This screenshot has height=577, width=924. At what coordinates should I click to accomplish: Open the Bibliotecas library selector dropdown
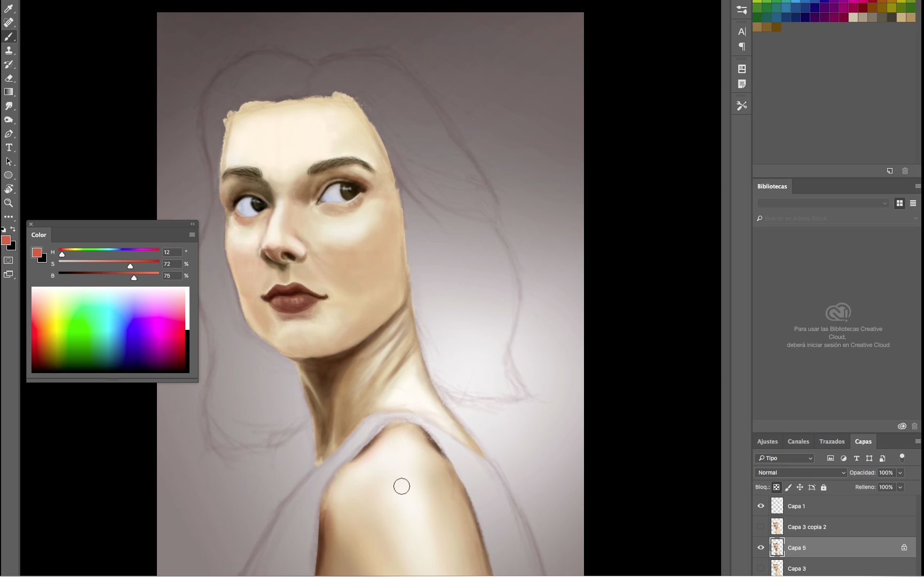coord(823,203)
